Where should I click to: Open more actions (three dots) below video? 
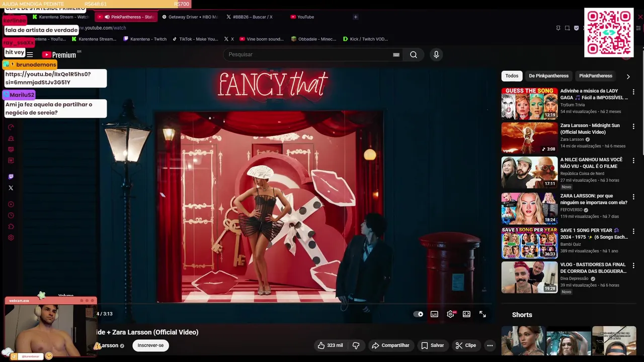[490, 345]
